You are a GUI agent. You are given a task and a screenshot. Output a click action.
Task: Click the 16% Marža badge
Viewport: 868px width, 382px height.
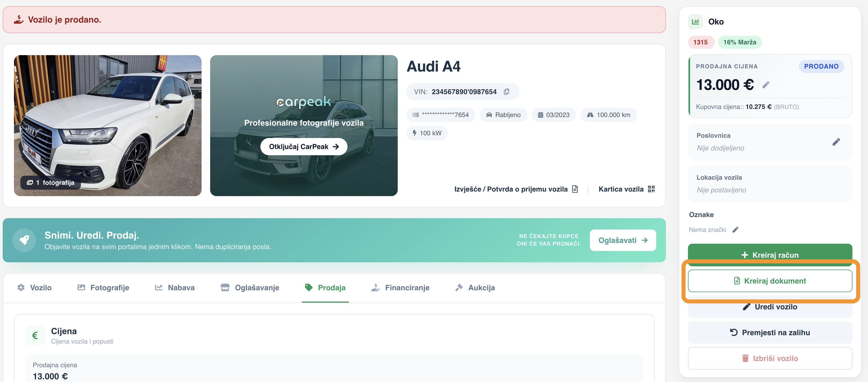tap(740, 42)
